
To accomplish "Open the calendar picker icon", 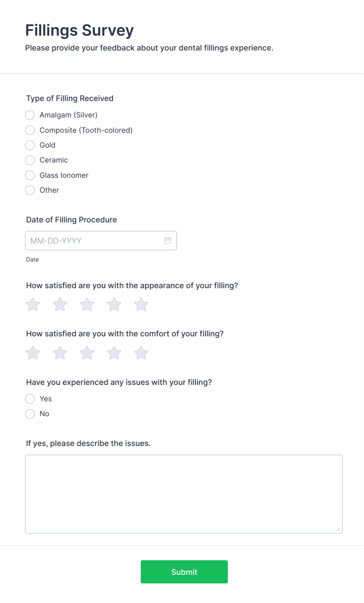I will pos(168,241).
